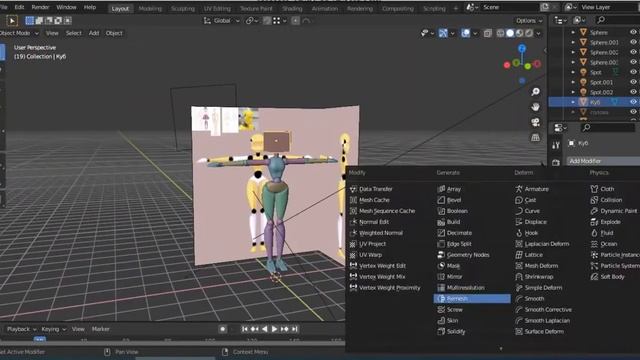Open the timeline View menu

78,329
